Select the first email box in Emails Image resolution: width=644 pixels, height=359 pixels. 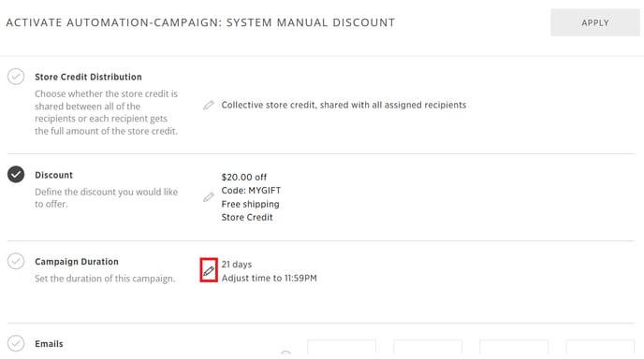[342, 347]
